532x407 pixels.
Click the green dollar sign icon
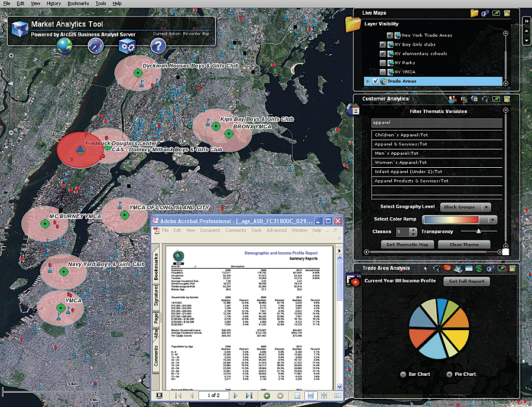[x=479, y=269]
